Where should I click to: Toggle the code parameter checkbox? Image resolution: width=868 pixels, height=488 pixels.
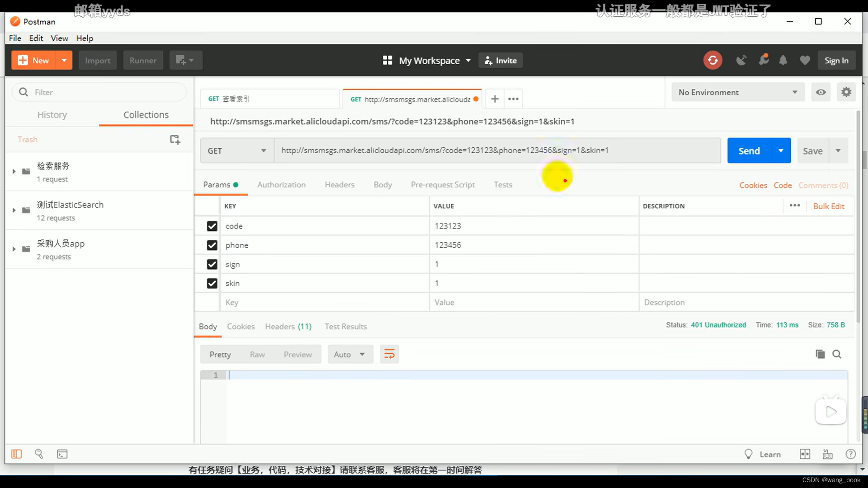(x=212, y=225)
